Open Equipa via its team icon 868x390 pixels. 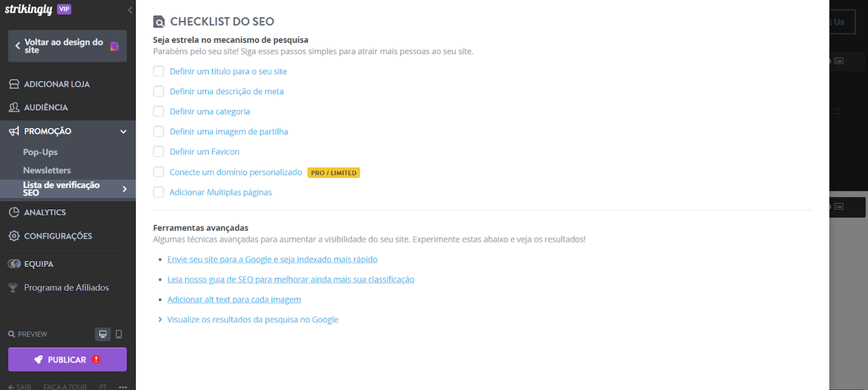point(14,264)
